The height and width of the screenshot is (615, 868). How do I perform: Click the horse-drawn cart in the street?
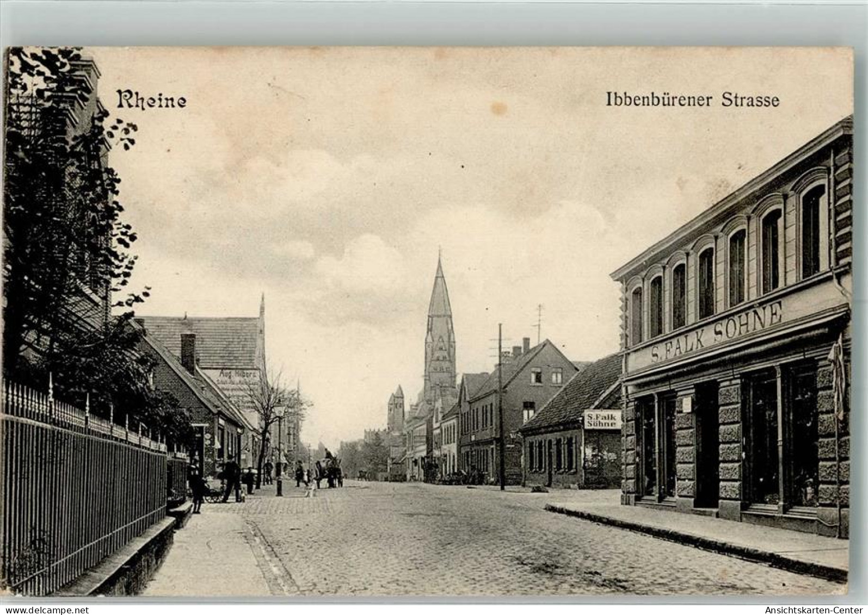[330, 469]
